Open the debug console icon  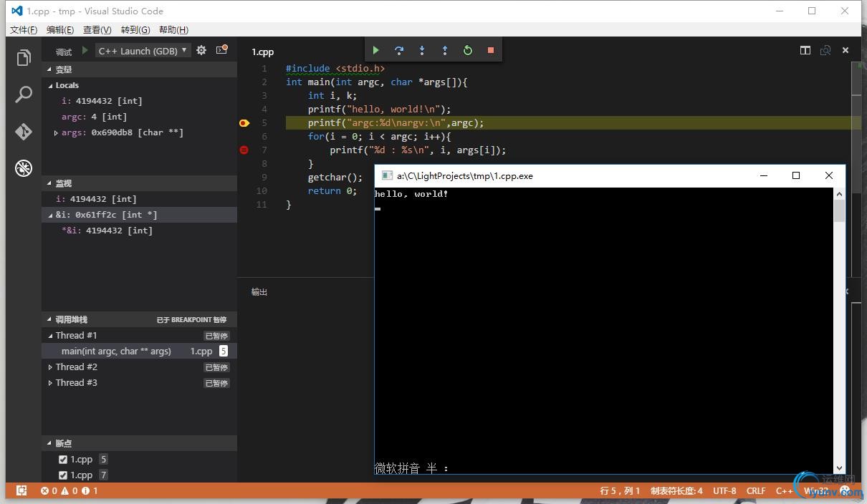[x=221, y=50]
